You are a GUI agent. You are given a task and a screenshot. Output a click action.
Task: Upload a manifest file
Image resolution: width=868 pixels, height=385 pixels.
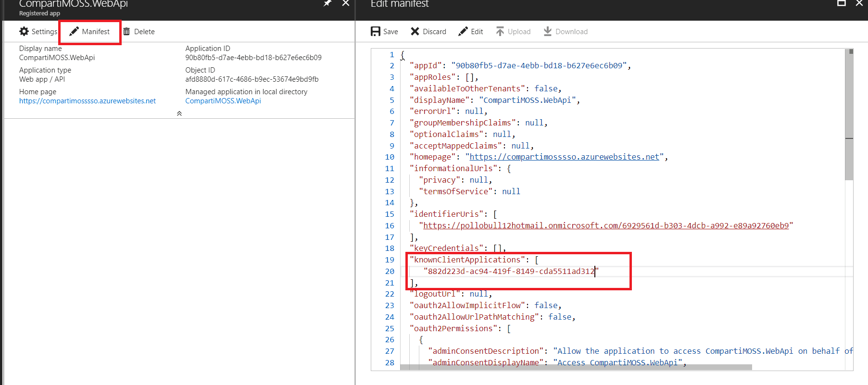coord(514,32)
